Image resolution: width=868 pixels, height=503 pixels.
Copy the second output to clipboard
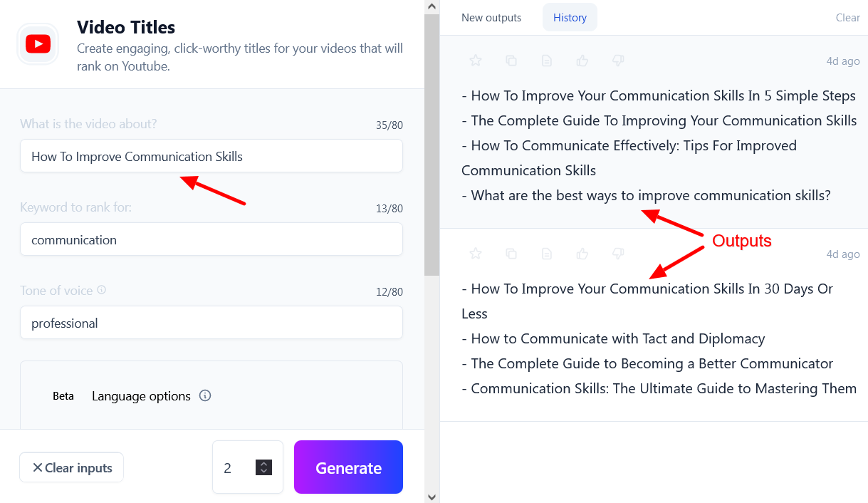click(511, 254)
